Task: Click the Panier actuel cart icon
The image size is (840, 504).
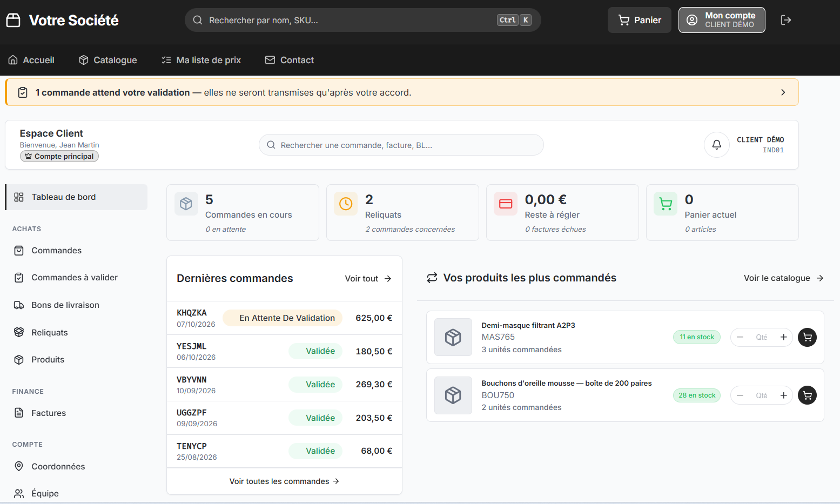Action: (666, 204)
